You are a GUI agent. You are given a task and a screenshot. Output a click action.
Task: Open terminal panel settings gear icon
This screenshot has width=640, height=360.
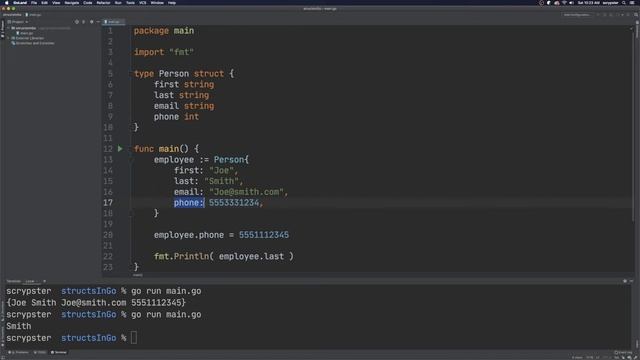pyautogui.click(x=625, y=281)
